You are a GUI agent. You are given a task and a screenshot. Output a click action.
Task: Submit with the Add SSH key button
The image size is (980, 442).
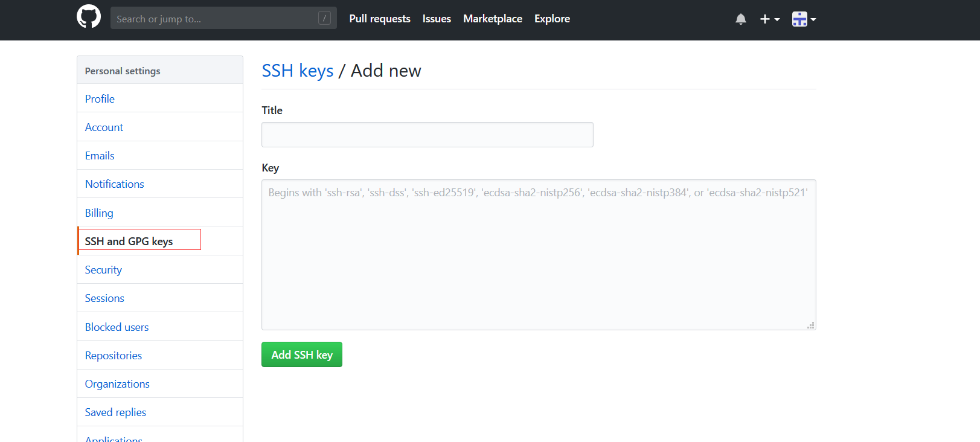[x=302, y=354]
